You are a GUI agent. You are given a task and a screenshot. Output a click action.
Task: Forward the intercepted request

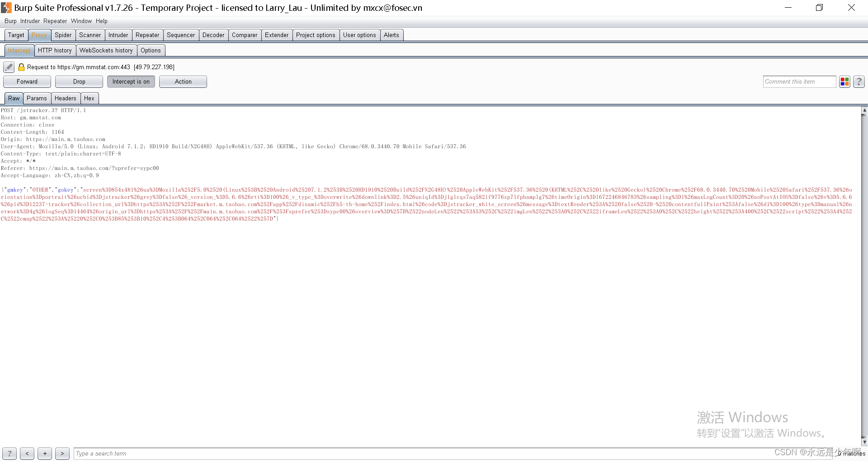[27, 82]
